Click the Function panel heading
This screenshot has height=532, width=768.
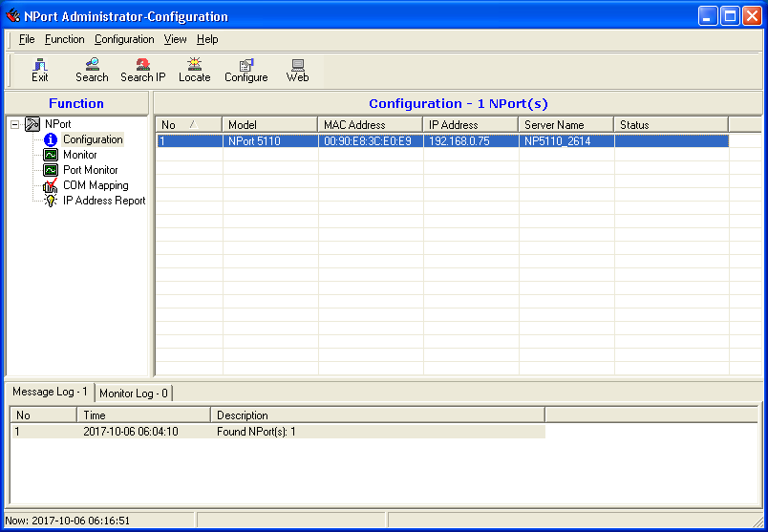coord(76,103)
